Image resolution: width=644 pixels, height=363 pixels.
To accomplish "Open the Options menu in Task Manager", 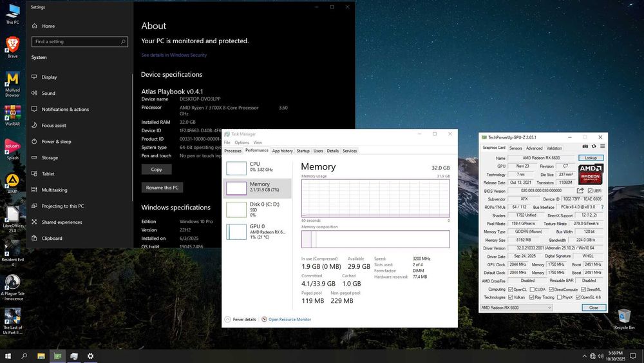I will pos(242,142).
